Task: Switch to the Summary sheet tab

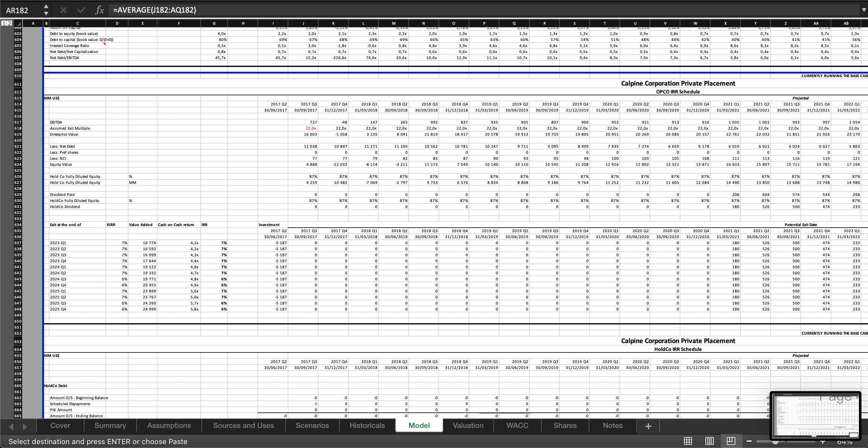Action: (110, 425)
